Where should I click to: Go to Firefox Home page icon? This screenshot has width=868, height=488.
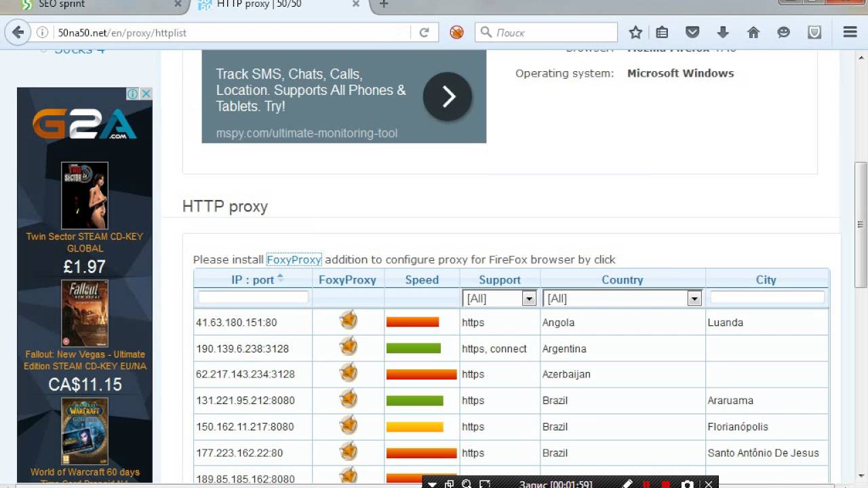pos(753,32)
